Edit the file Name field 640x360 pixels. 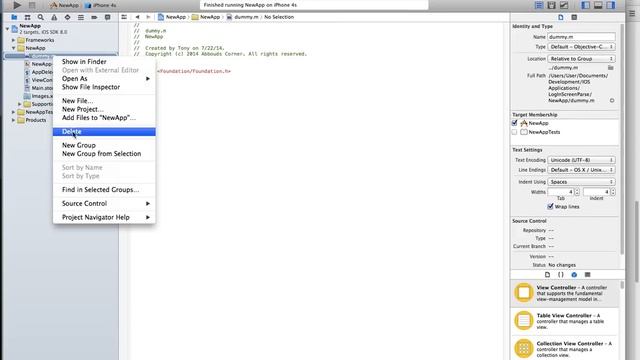581,37
